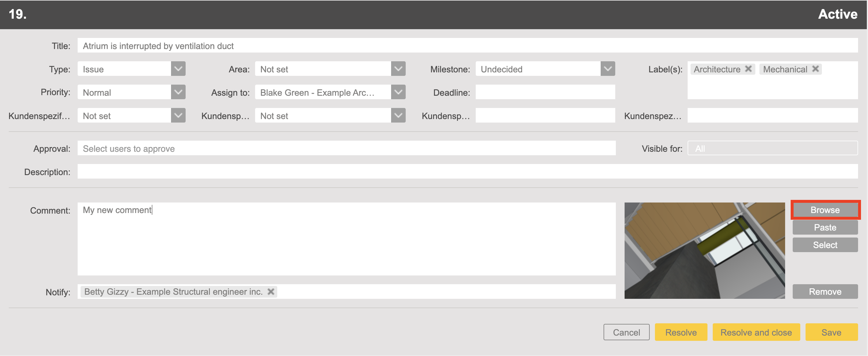Click Resolve and close button

[x=756, y=332]
